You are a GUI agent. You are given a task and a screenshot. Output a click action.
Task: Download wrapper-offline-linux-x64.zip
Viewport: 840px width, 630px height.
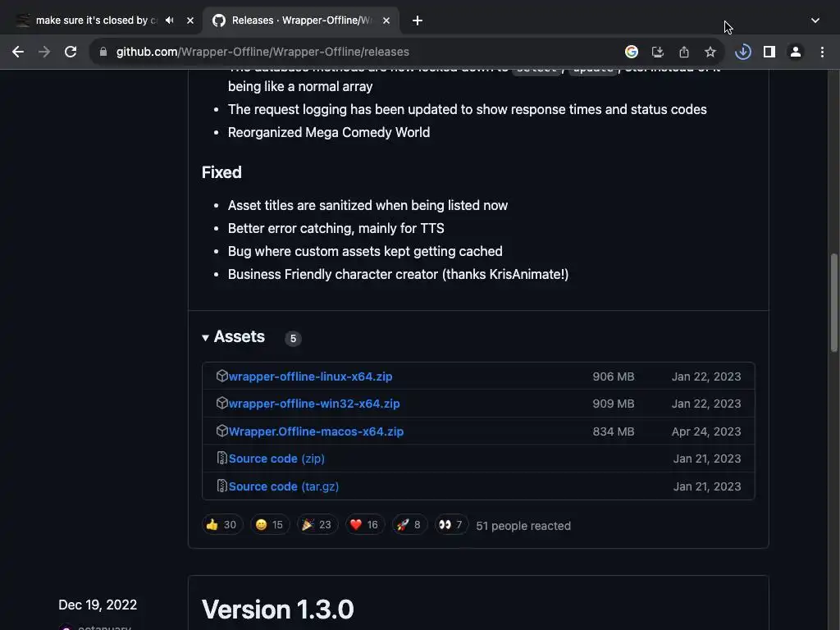pos(310,377)
